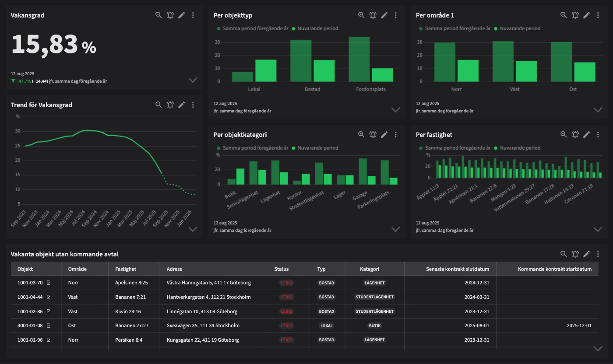
Task: Edit the Per område 1 widget
Action: click(587, 15)
